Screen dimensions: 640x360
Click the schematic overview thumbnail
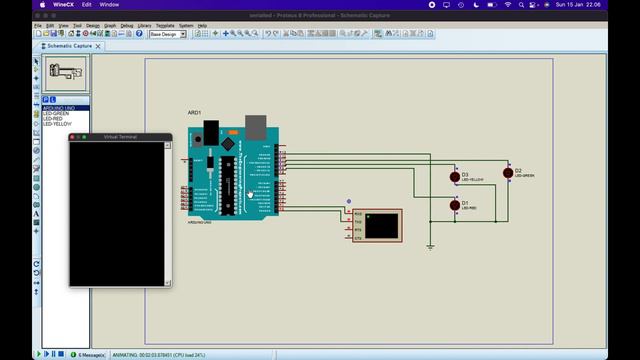click(66, 73)
